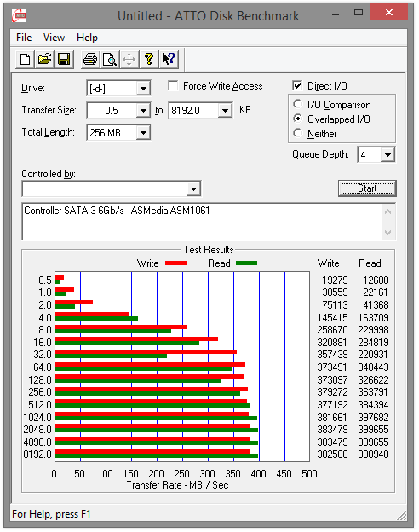Viewport: 419px width, 532px height.
Task: Click the description text box
Action: tap(203, 222)
